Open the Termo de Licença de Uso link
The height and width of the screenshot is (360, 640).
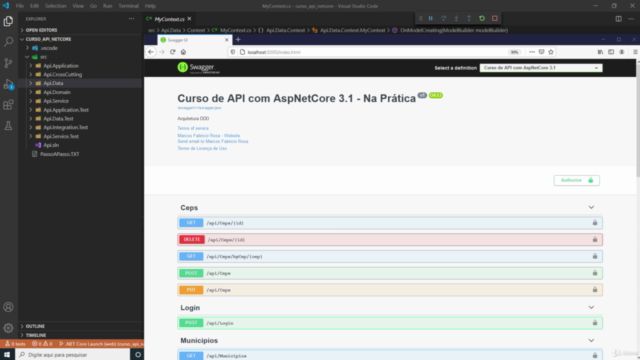coord(202,148)
